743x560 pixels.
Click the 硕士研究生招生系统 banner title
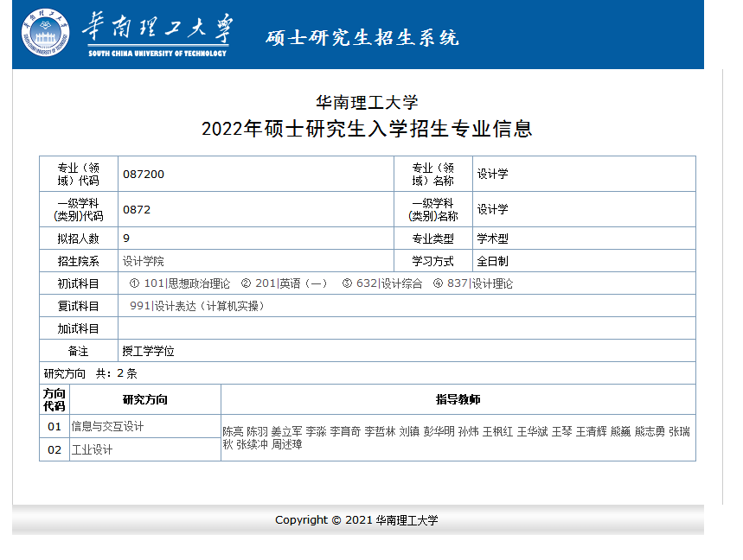[x=362, y=38]
